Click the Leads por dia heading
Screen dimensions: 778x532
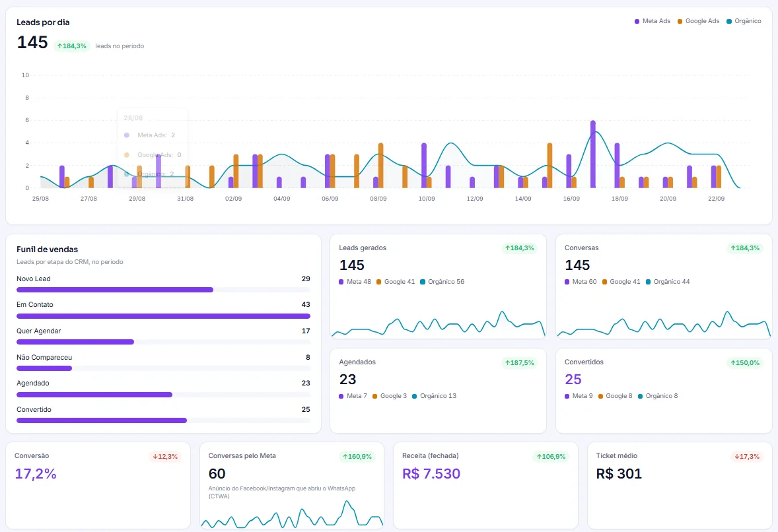(43, 22)
